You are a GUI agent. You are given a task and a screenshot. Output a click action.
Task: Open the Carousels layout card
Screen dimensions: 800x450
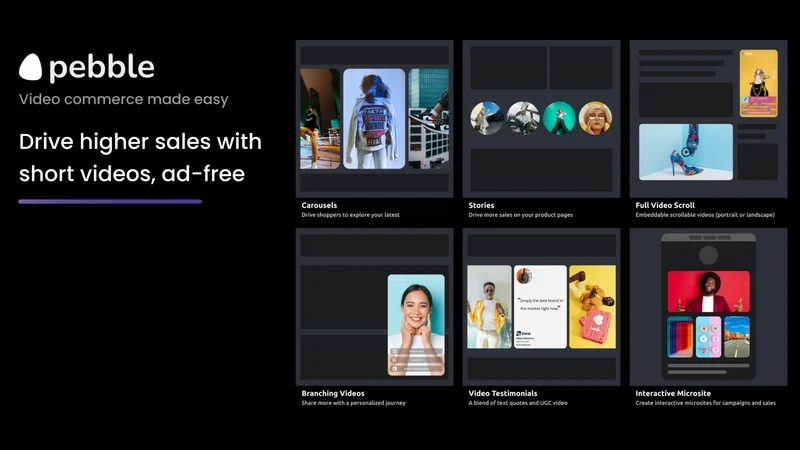pos(374,119)
